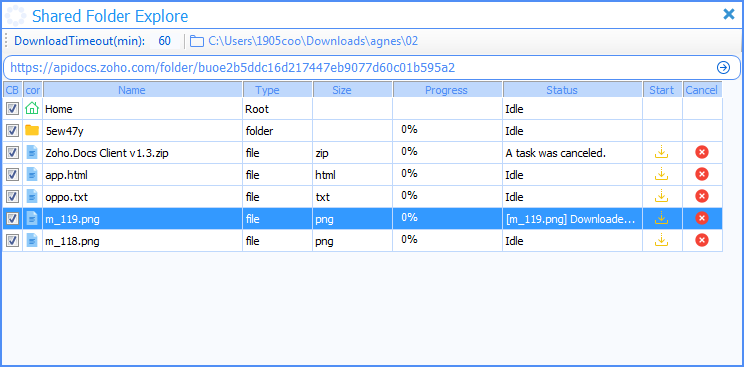
Task: Click the yellow folder icon for 5ew47y
Action: point(32,130)
